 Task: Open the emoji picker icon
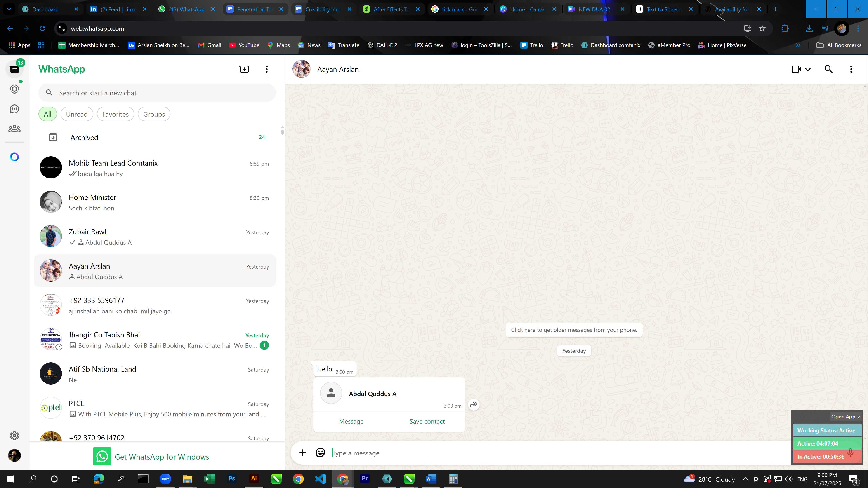click(x=321, y=453)
